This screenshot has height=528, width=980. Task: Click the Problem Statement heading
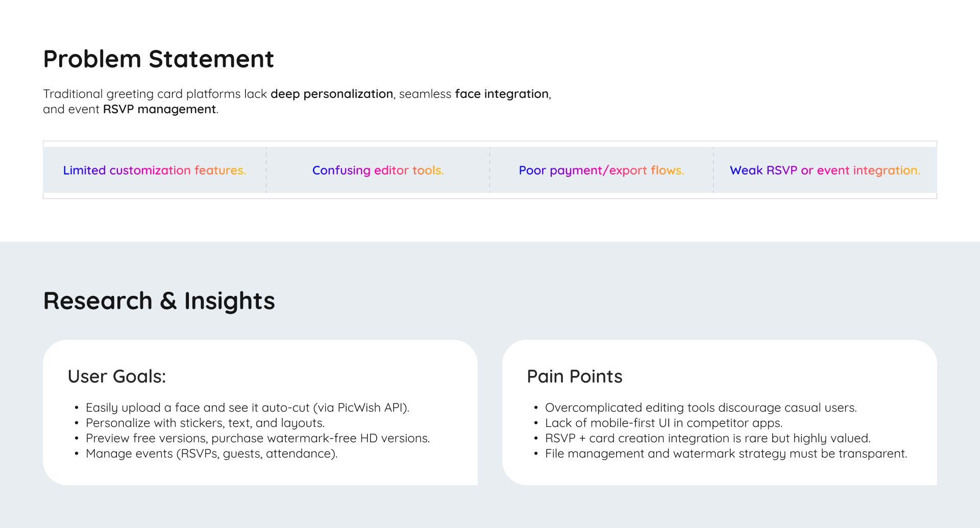[x=158, y=59]
